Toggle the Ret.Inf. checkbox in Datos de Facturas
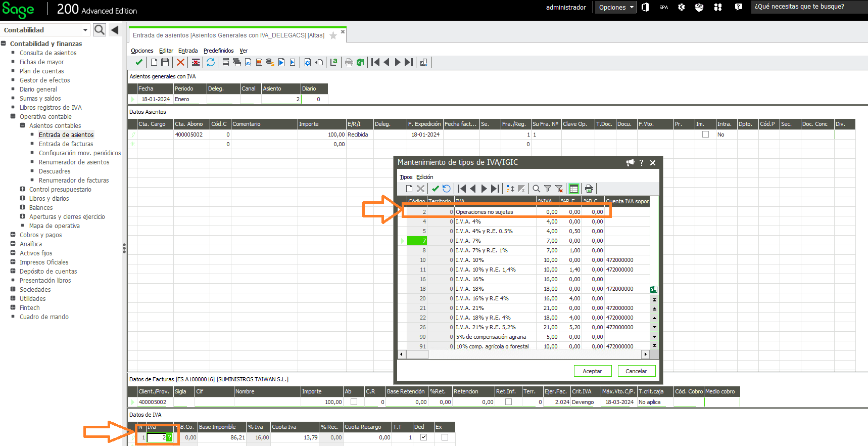The height and width of the screenshot is (446, 868). (509, 402)
